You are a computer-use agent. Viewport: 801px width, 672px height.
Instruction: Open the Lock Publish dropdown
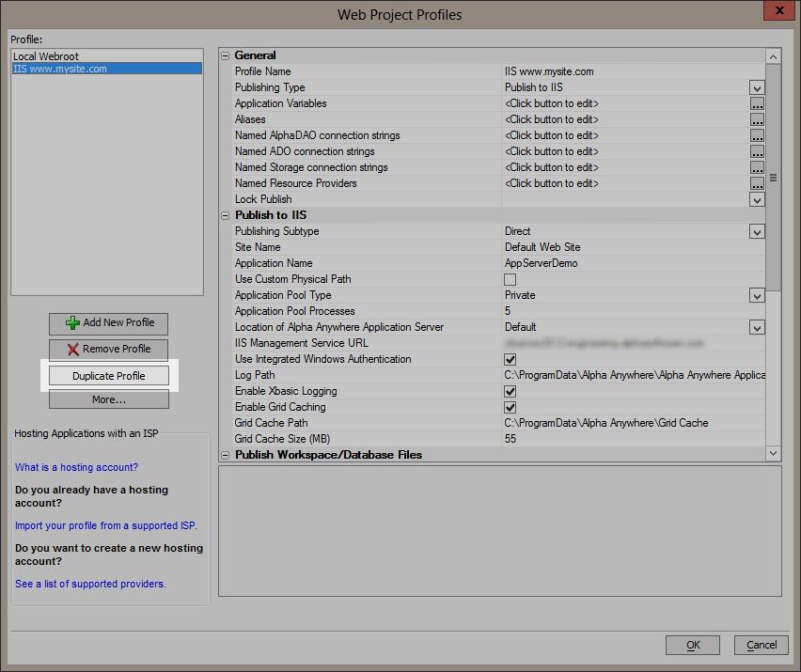(757, 199)
